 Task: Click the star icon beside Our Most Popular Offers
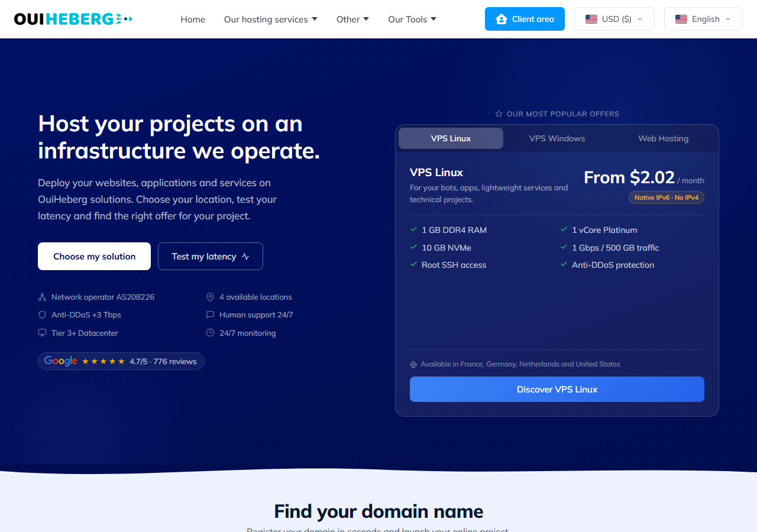click(499, 113)
